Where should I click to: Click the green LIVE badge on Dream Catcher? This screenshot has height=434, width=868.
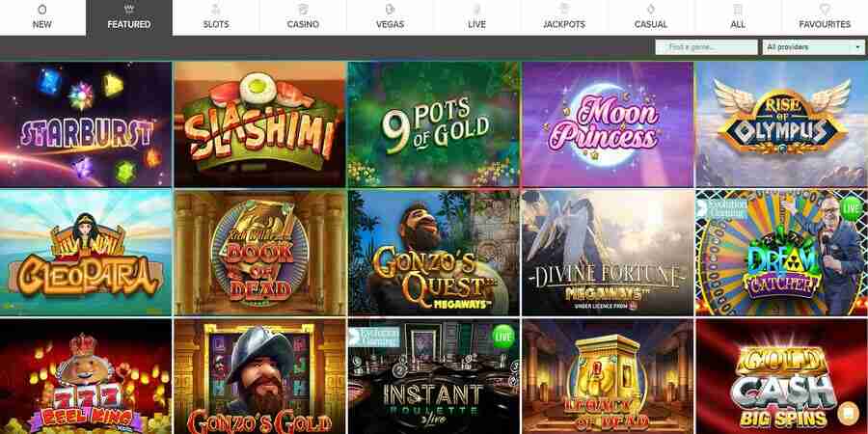pyautogui.click(x=851, y=208)
